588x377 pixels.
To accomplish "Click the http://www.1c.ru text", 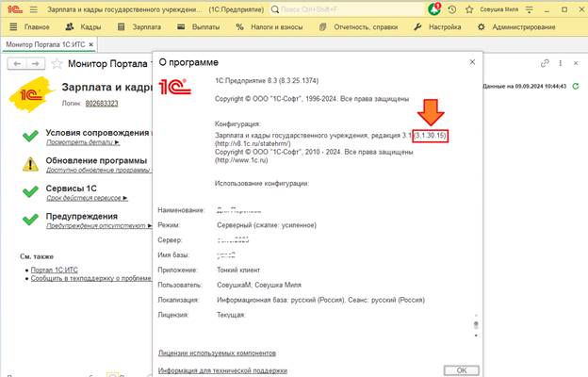I will [241, 160].
